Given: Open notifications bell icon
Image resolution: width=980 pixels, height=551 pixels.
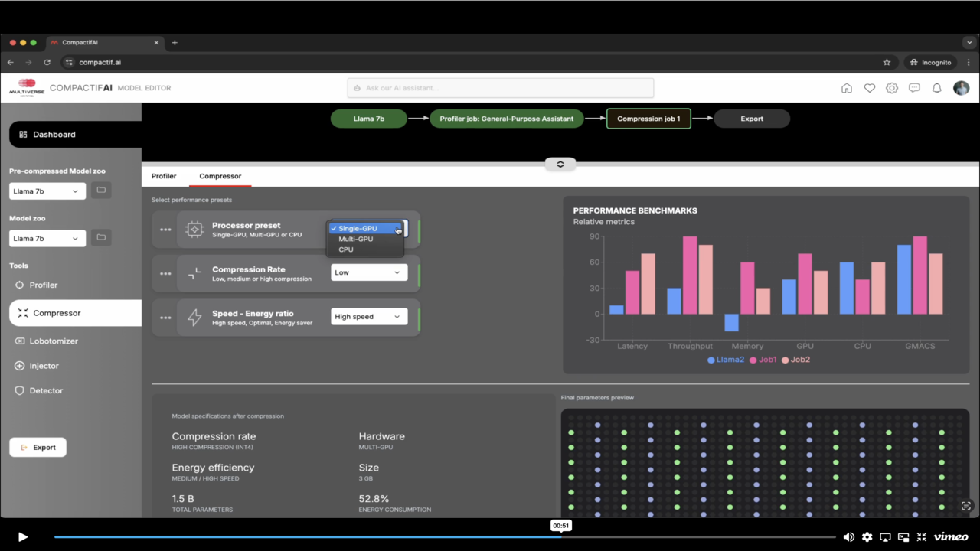Looking at the screenshot, I should 936,88.
